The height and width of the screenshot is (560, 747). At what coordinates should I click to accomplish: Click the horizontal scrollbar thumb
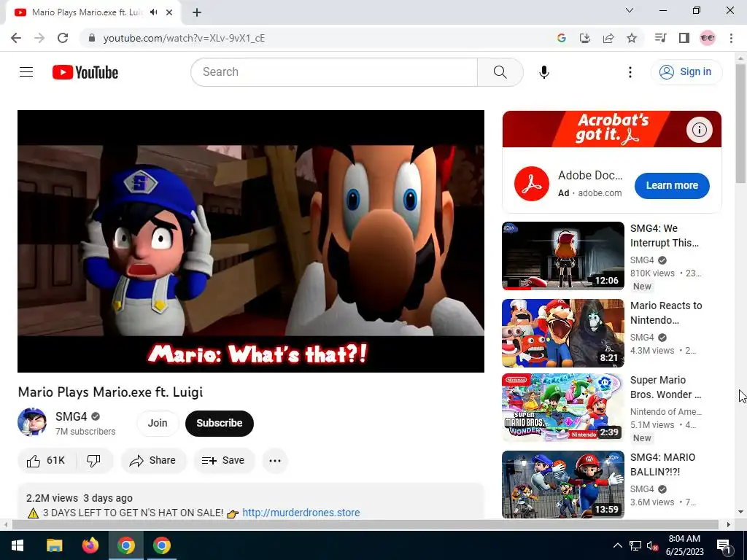tap(365, 524)
